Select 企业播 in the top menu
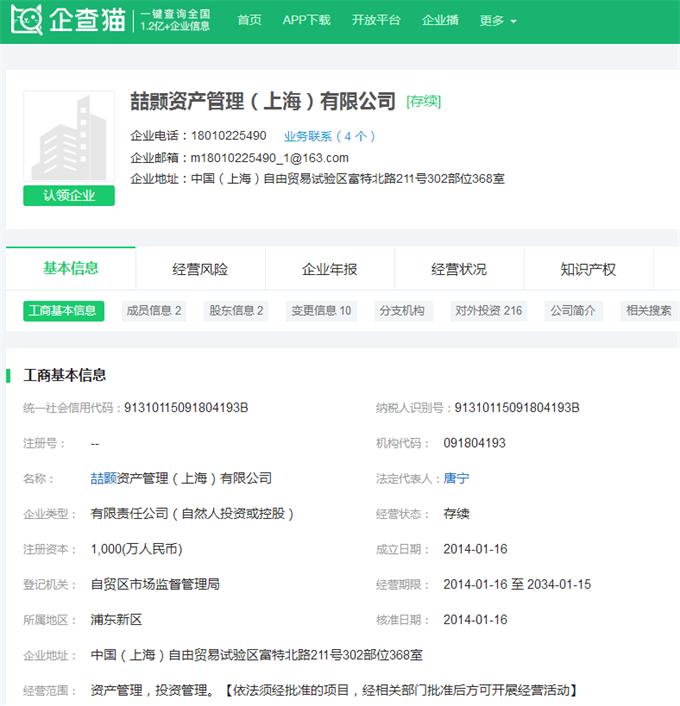Image resolution: width=680 pixels, height=706 pixels. (x=440, y=20)
